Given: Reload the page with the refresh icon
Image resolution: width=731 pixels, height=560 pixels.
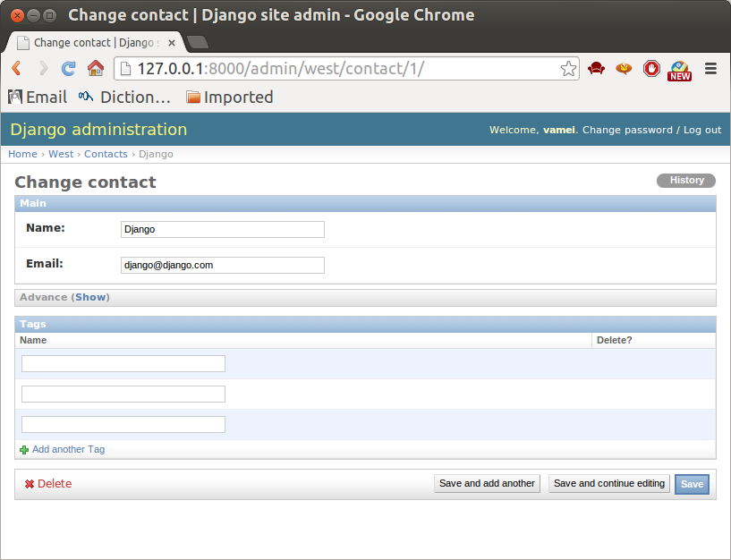Looking at the screenshot, I should 69,69.
